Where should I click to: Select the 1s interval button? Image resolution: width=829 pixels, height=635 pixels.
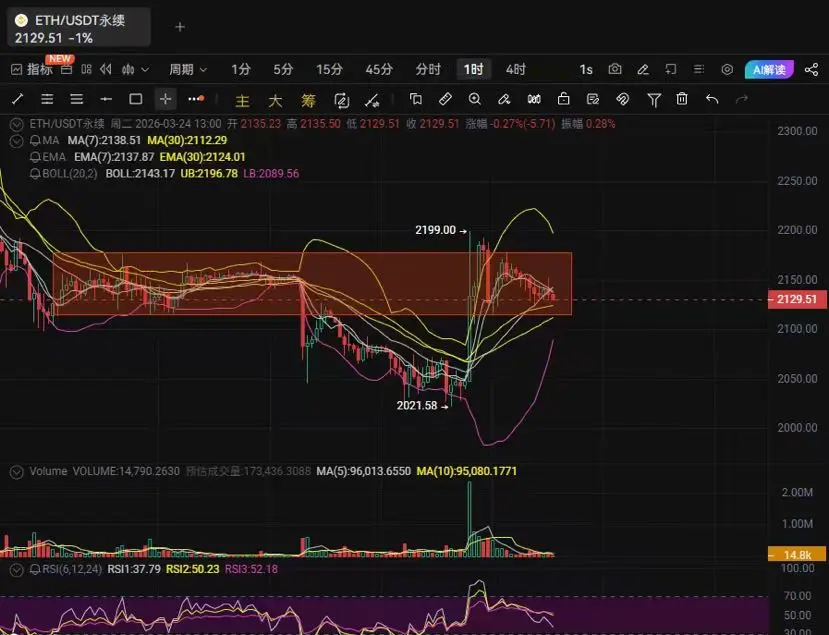(586, 69)
